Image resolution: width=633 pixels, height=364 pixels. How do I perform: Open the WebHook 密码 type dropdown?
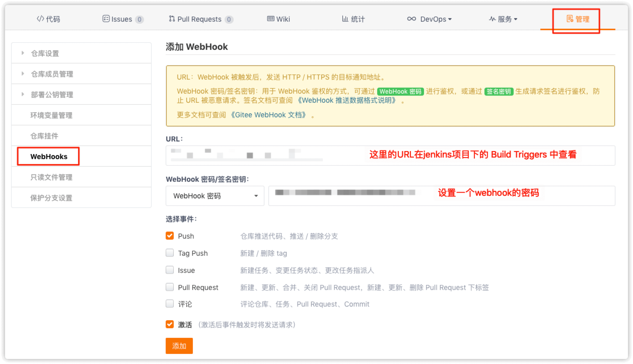(x=215, y=196)
